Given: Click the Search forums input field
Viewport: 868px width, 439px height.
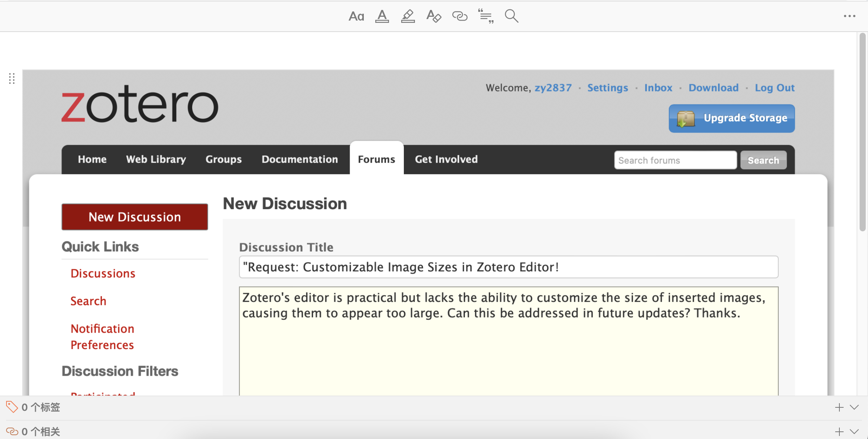Looking at the screenshot, I should click(675, 160).
